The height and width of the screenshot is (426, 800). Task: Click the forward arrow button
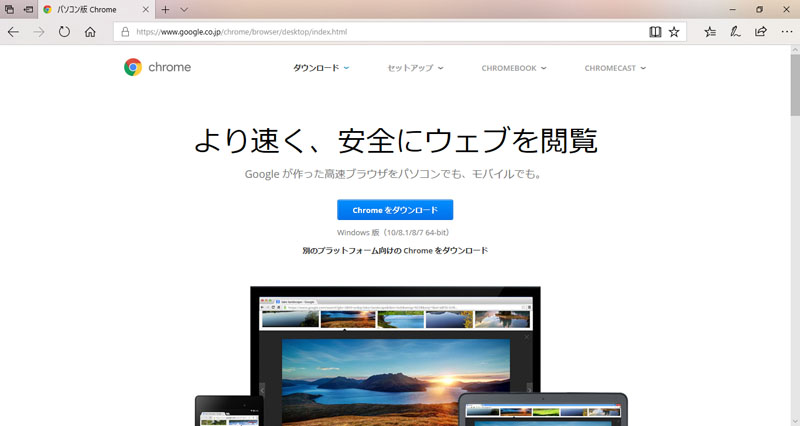(39, 32)
